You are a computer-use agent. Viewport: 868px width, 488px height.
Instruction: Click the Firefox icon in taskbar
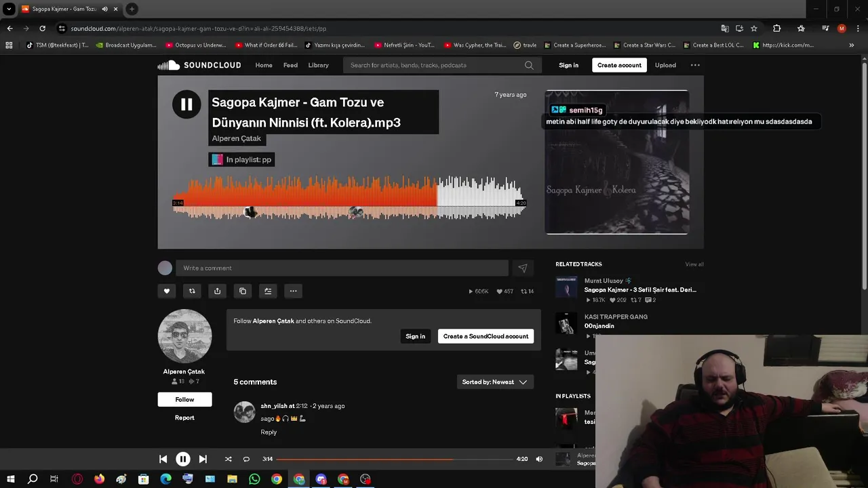point(100,479)
